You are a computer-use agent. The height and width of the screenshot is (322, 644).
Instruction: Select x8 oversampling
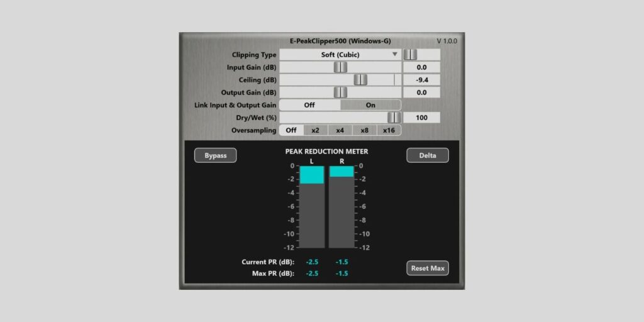coord(365,130)
